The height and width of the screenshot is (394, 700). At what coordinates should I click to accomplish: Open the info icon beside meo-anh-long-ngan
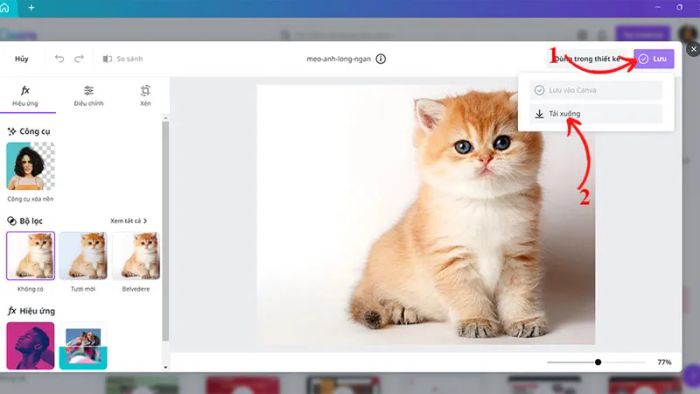(x=381, y=59)
